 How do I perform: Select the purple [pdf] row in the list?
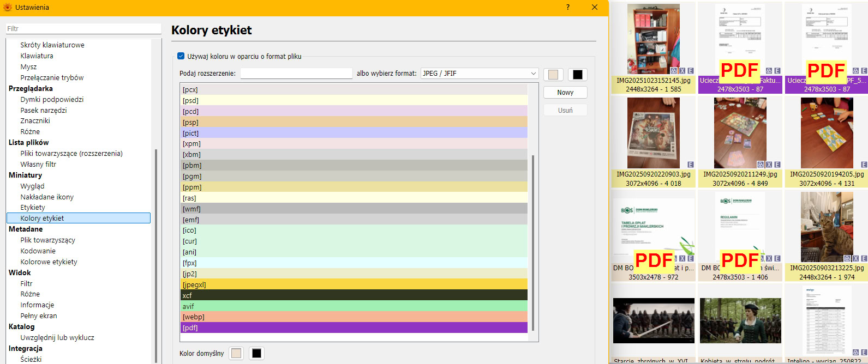coord(354,327)
